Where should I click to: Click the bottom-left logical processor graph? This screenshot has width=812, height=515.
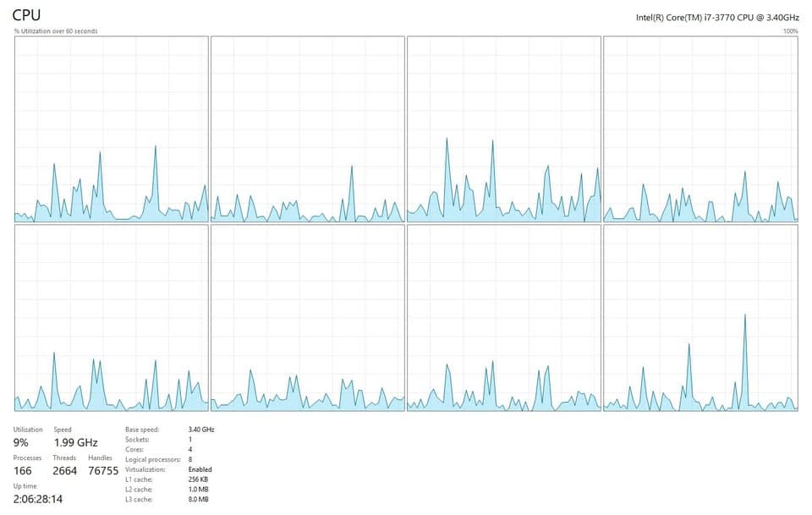[x=111, y=318]
